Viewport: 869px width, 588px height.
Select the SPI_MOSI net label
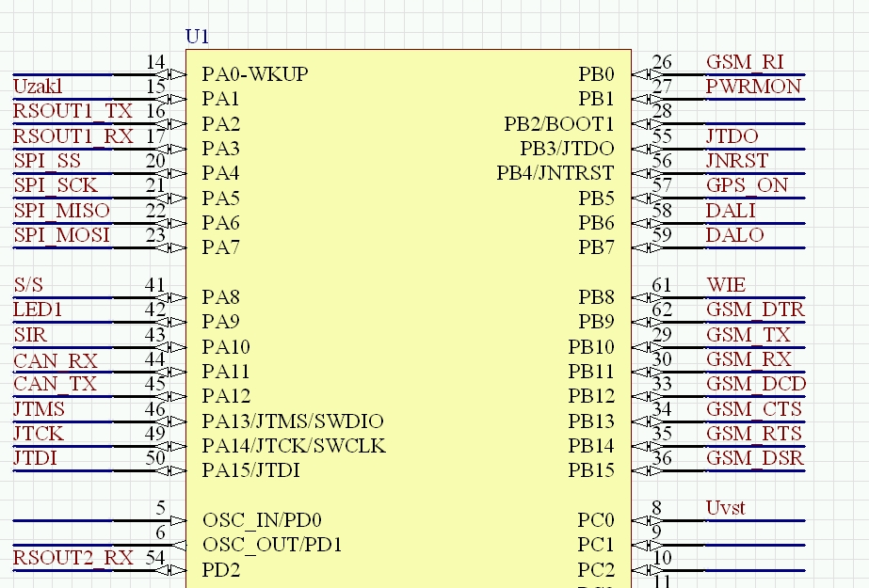(61, 235)
